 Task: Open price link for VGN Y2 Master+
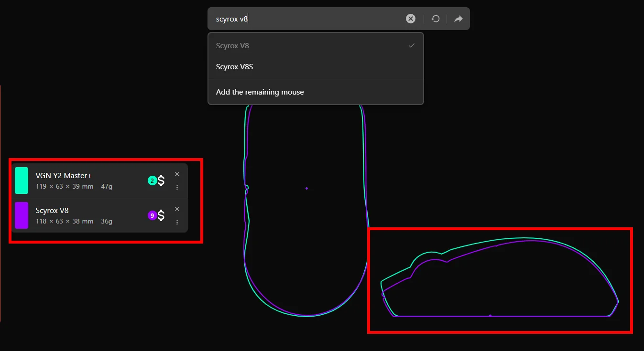click(161, 181)
